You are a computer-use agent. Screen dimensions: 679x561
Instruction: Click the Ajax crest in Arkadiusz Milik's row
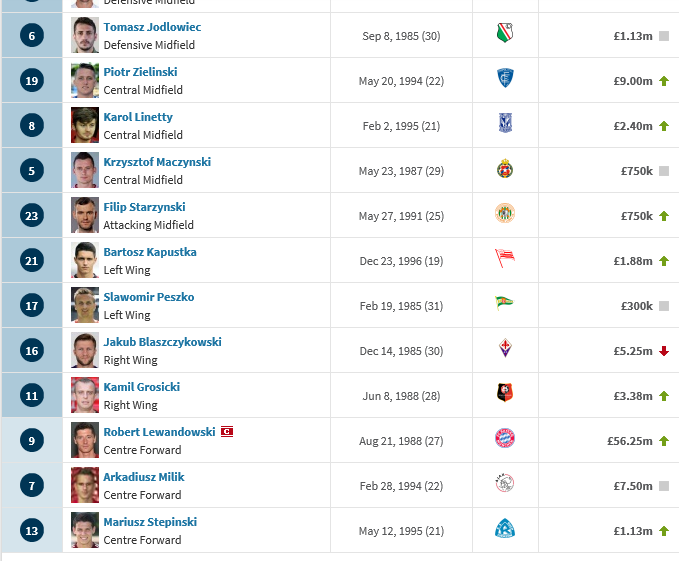[505, 484]
